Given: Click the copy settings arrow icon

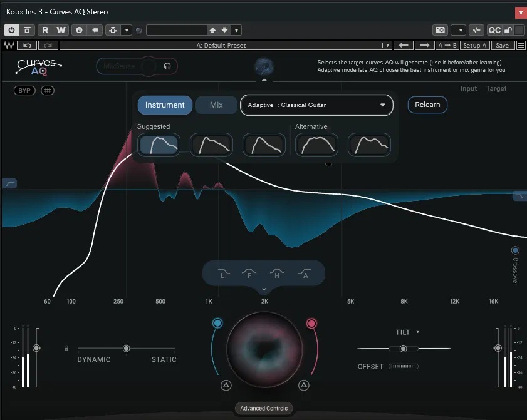Looking at the screenshot, I should click(x=95, y=30).
